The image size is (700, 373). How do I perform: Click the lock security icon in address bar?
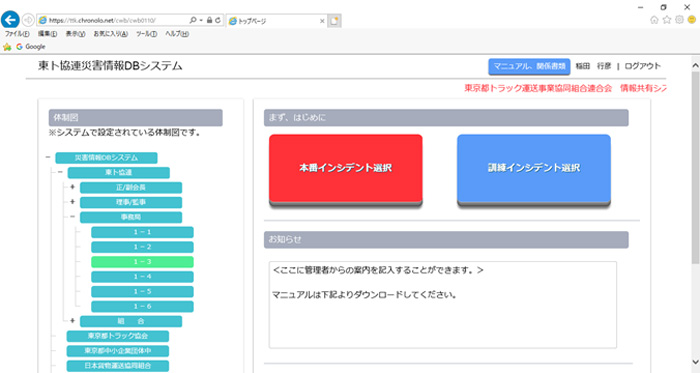209,20
